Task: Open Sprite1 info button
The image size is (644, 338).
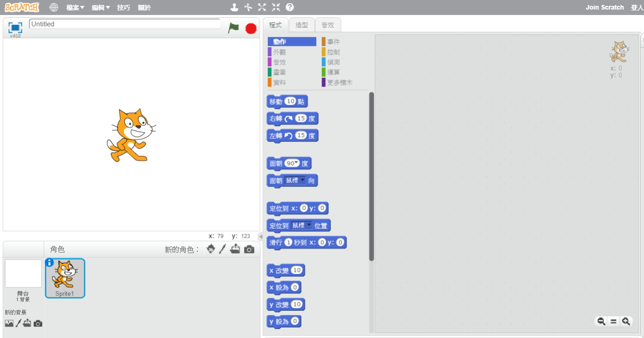Action: click(50, 262)
